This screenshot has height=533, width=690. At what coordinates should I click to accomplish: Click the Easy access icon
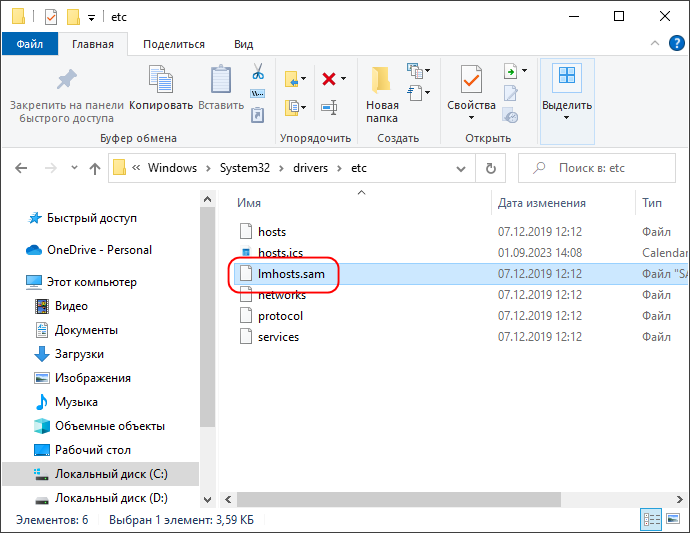[415, 92]
